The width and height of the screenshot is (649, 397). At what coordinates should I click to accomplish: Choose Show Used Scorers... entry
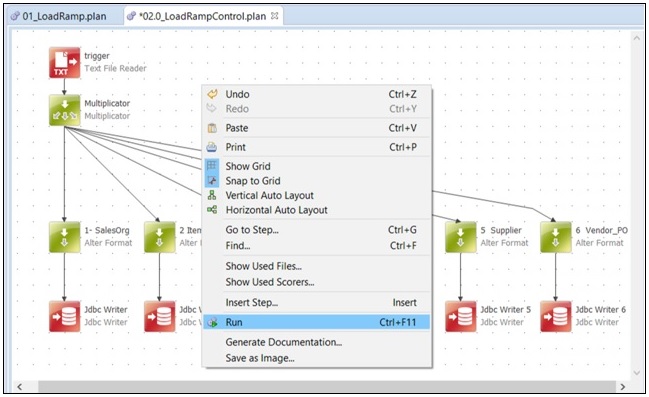(317, 282)
